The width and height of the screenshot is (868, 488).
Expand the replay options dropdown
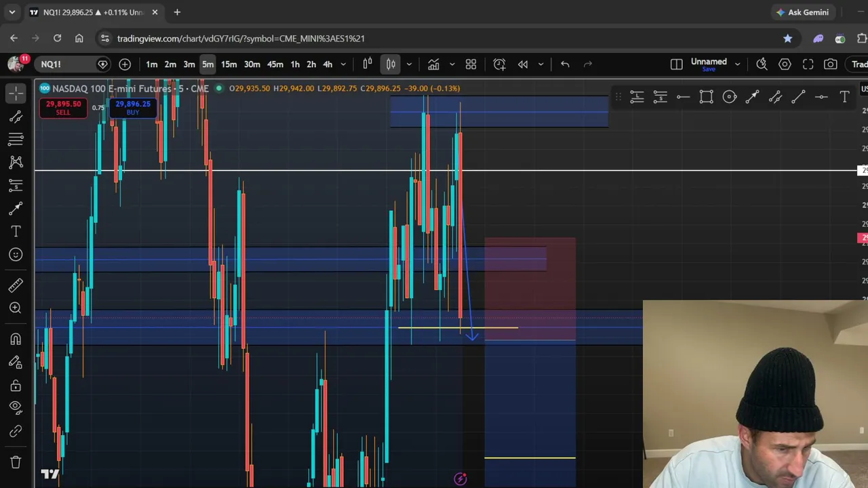pyautogui.click(x=540, y=64)
